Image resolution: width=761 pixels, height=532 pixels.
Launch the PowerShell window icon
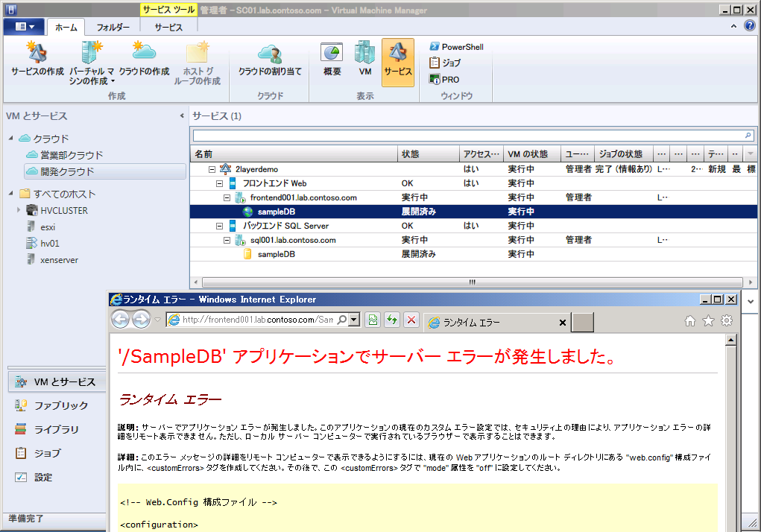[x=455, y=46]
